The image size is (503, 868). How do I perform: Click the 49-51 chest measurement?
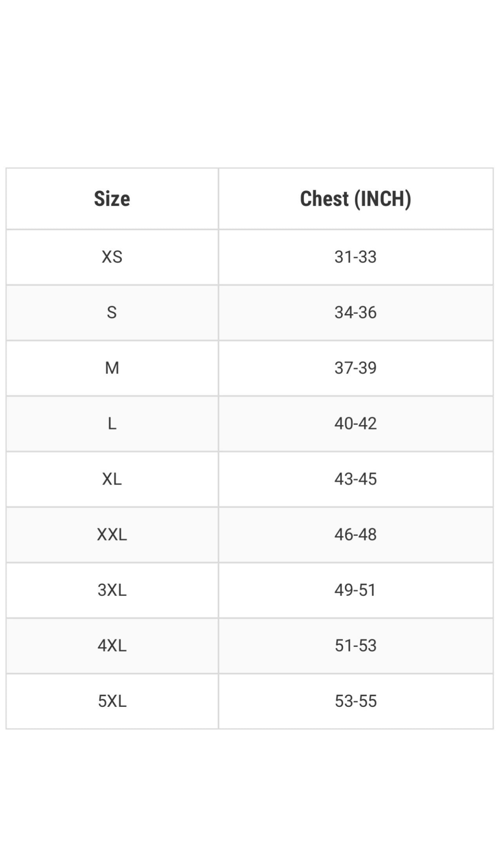pos(355,590)
